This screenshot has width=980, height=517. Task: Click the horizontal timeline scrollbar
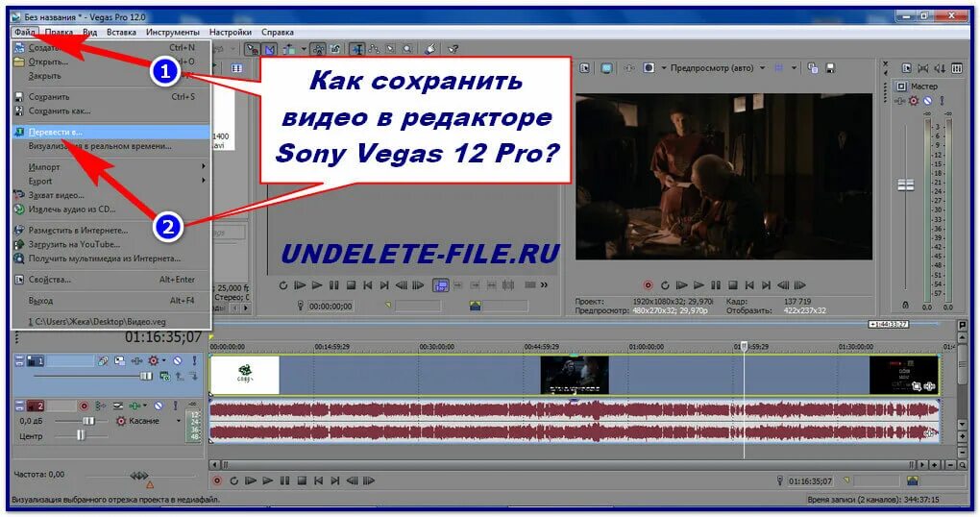pyautogui.click(x=566, y=464)
